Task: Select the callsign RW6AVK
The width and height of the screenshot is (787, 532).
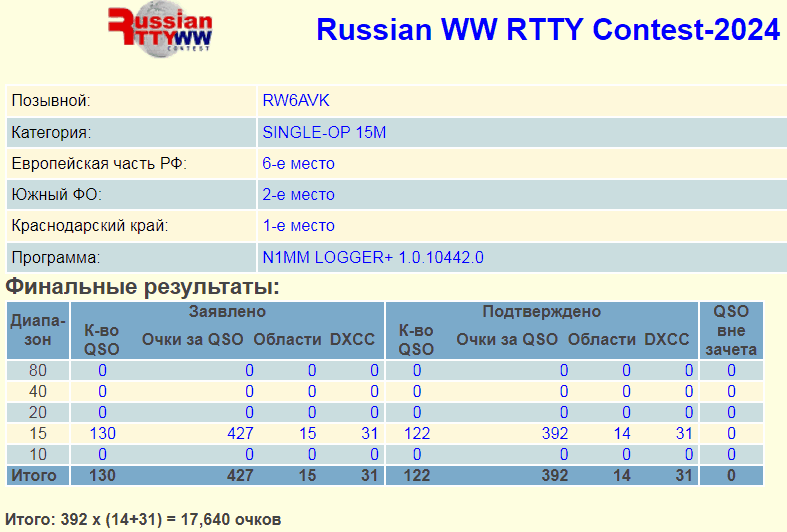Action: pos(296,101)
